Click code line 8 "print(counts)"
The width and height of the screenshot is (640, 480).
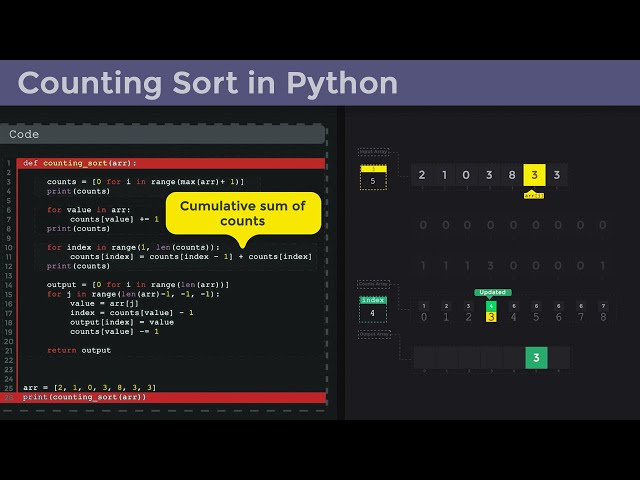pos(78,229)
